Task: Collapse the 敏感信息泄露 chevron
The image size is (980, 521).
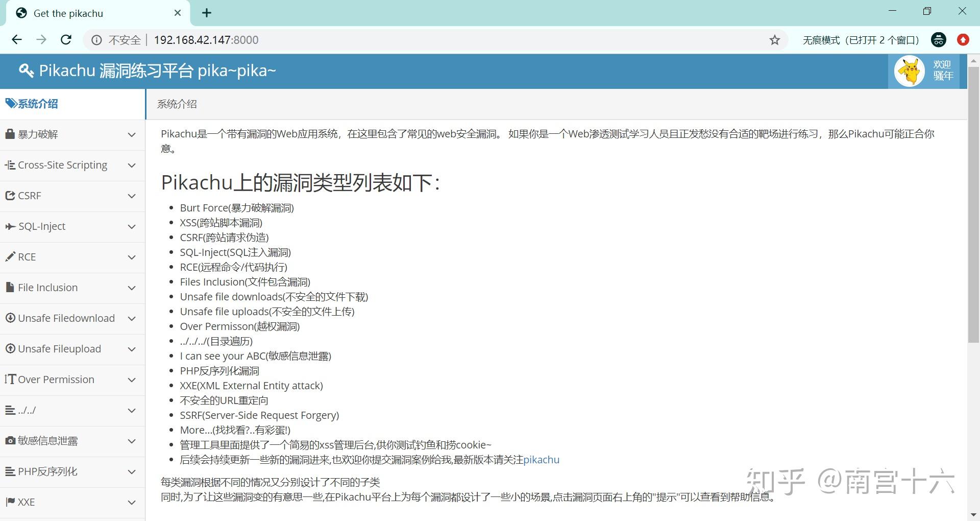Action: [132, 441]
